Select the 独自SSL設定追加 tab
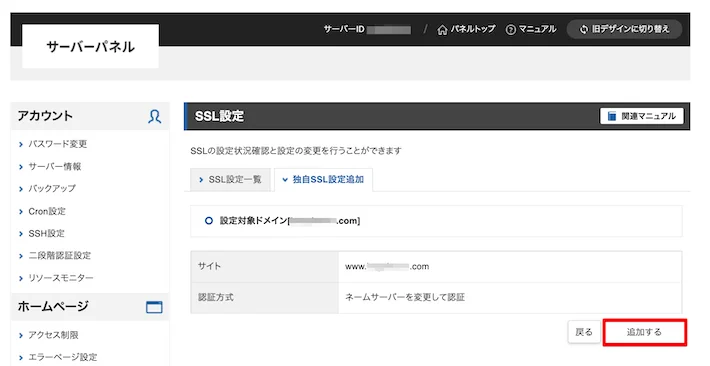 323,180
